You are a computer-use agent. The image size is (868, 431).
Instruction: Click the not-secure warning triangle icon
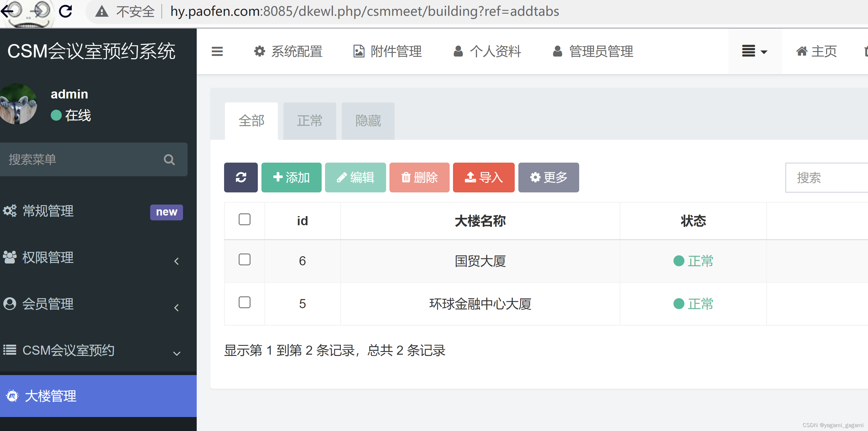102,12
